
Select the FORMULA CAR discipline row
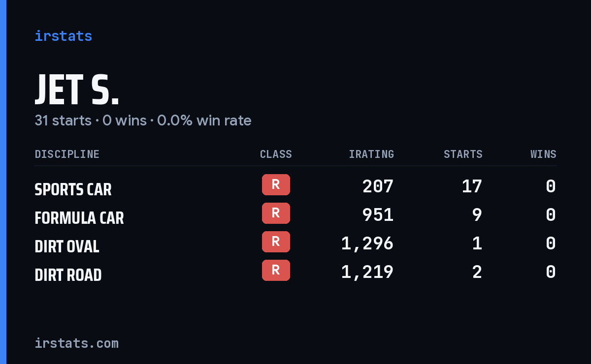pyautogui.click(x=295, y=215)
